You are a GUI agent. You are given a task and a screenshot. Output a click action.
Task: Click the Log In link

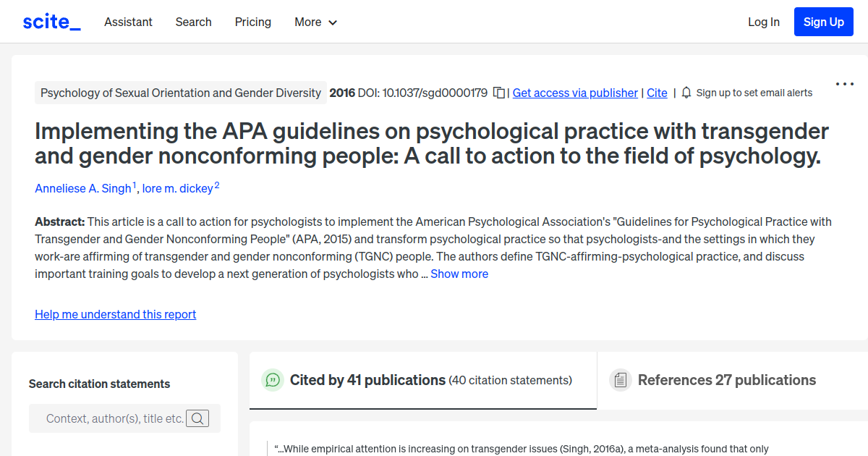pyautogui.click(x=763, y=22)
